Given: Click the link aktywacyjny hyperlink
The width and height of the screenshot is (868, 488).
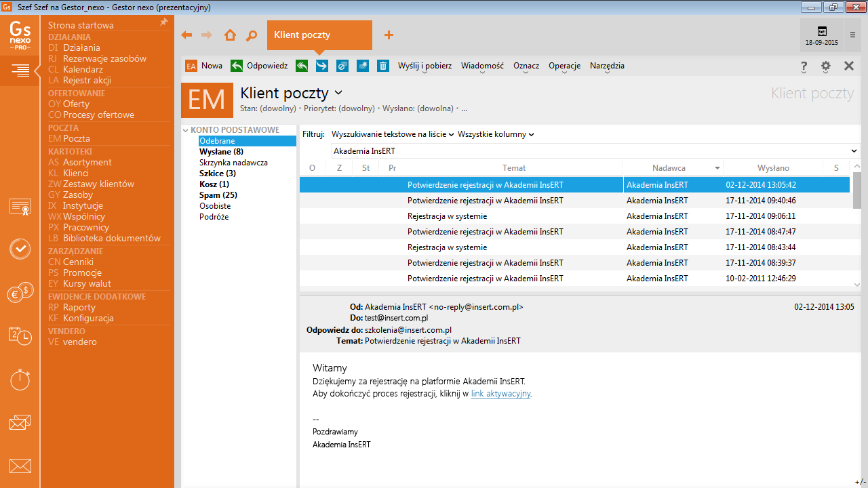Looking at the screenshot, I should coord(500,393).
